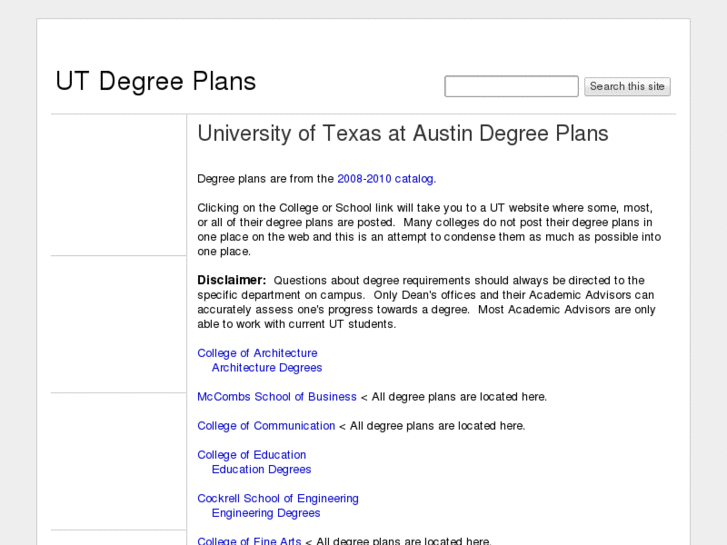This screenshot has width=727, height=545.
Task: Visit McCombs School of Business link
Action: (x=277, y=397)
